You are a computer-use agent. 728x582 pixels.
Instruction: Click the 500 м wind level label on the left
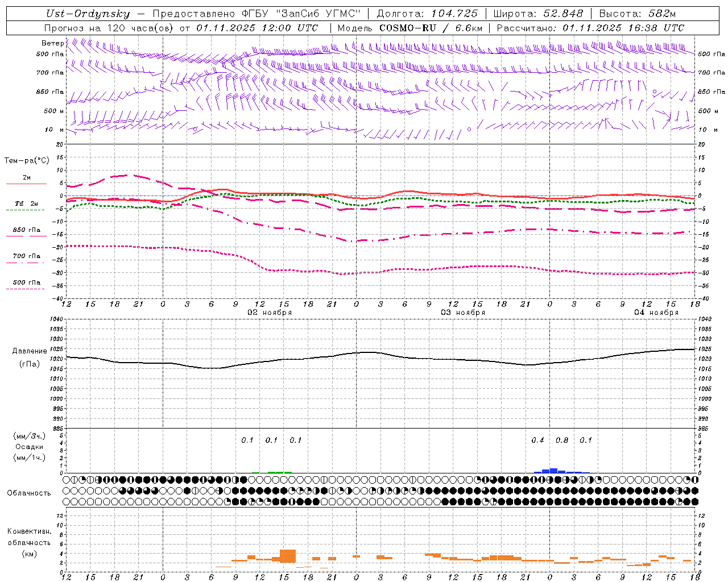[54, 111]
